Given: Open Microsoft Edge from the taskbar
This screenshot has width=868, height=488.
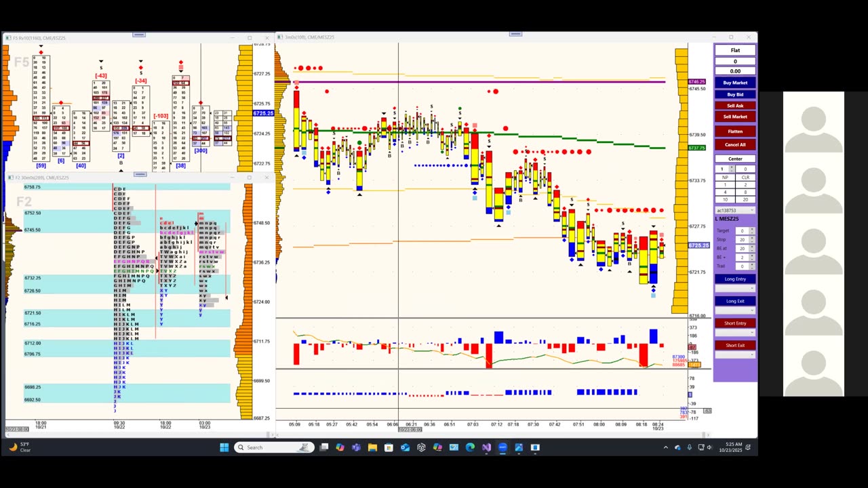Looking at the screenshot, I should pos(470,447).
